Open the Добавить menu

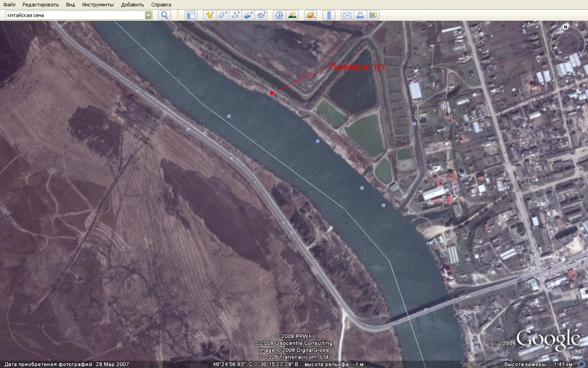coord(132,5)
